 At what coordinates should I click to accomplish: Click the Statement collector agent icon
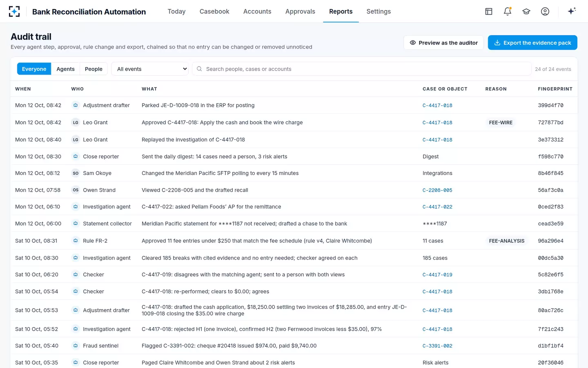point(76,223)
